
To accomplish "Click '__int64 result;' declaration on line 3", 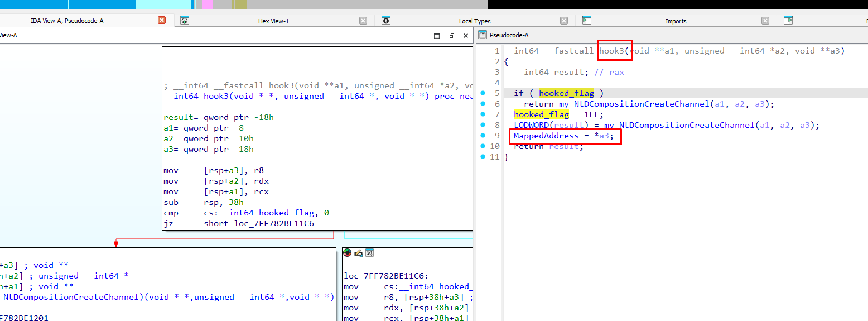I will click(x=551, y=72).
